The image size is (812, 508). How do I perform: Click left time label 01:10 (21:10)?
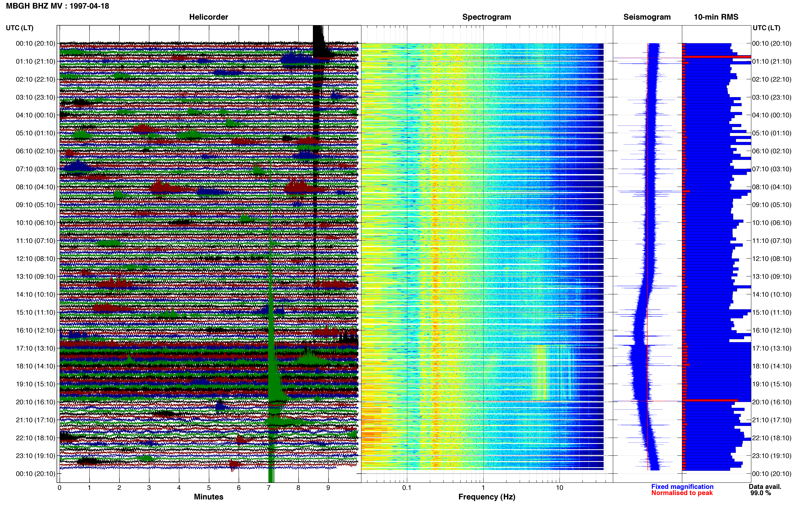36,61
